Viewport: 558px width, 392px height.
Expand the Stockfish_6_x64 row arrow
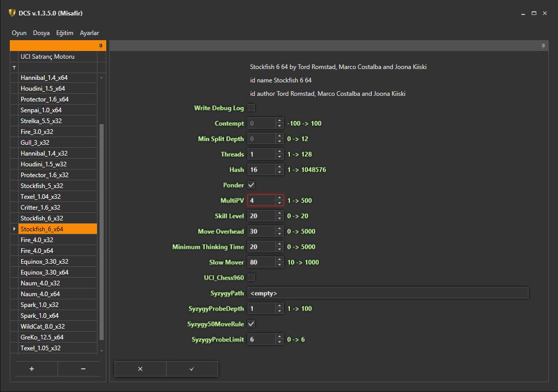pos(14,229)
